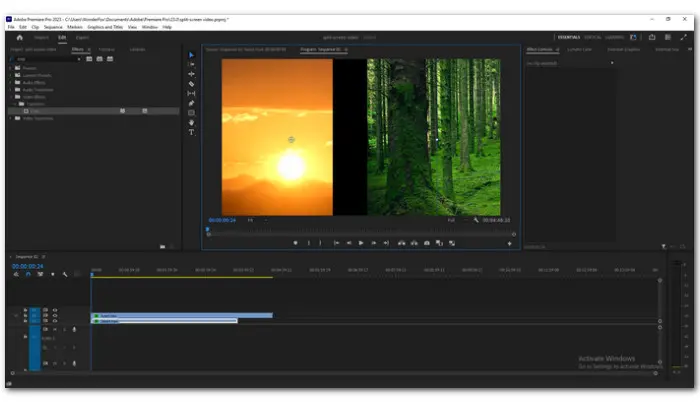Click the Extract button
Viewport: 700px width, 407px height.
[x=414, y=243]
